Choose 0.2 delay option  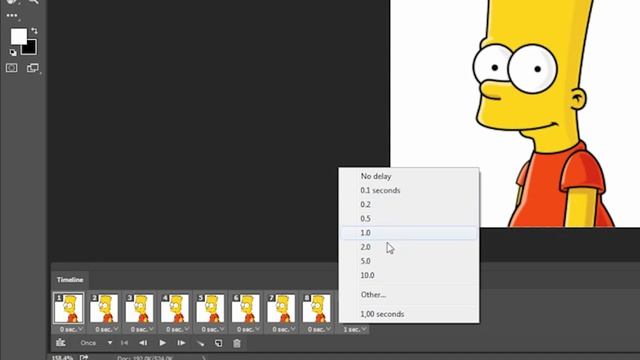click(x=409, y=204)
